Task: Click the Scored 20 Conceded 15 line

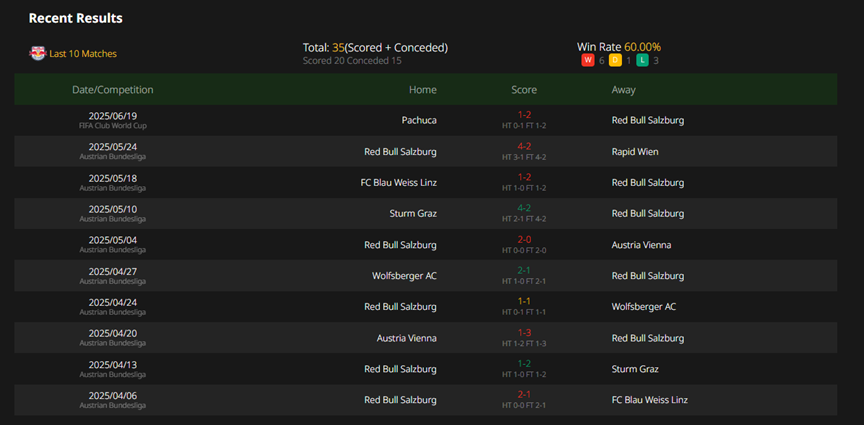Action: [352, 61]
